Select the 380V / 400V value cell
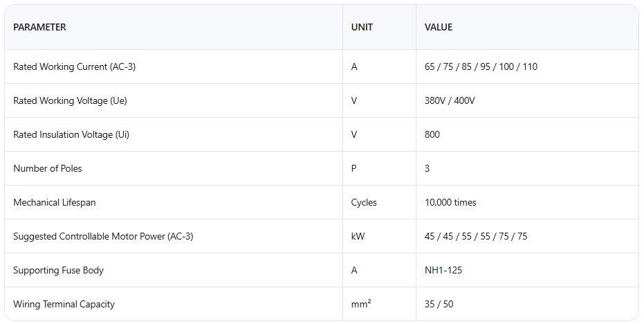This screenshot has height=324, width=644. coord(450,101)
